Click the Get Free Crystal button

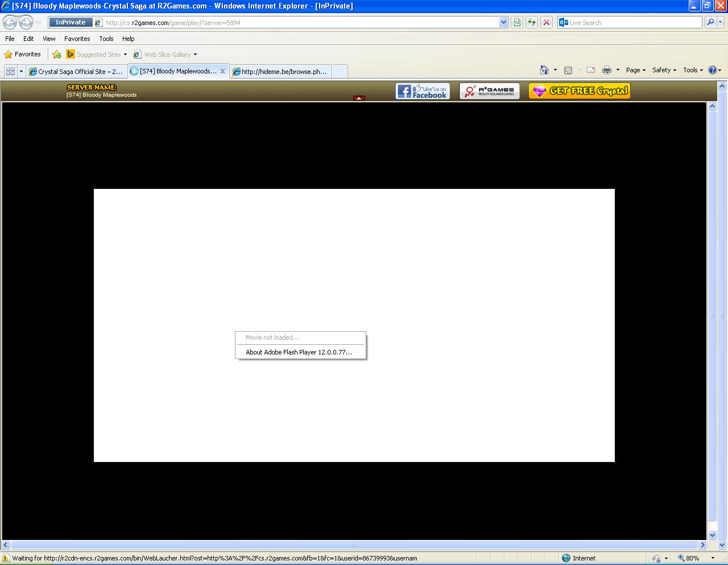pos(579,91)
